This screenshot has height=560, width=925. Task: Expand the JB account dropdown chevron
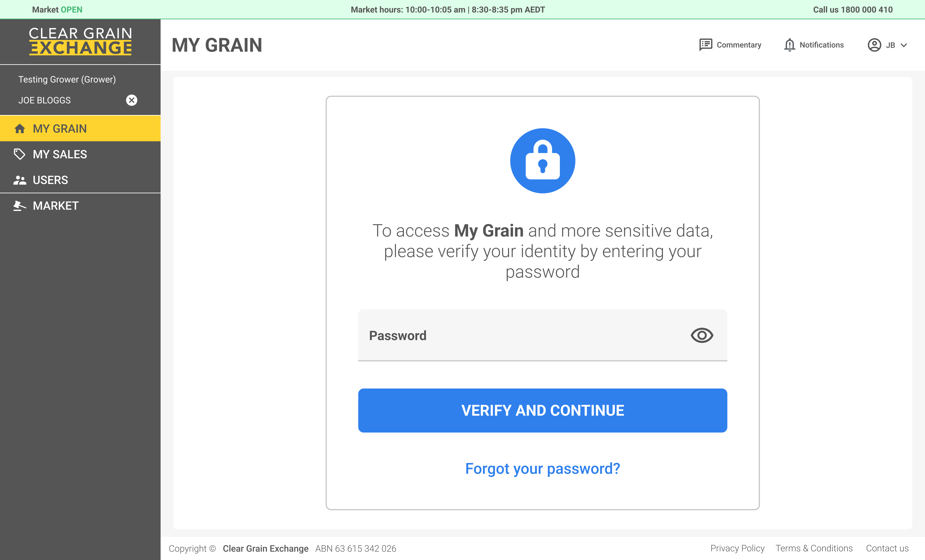[x=904, y=45]
